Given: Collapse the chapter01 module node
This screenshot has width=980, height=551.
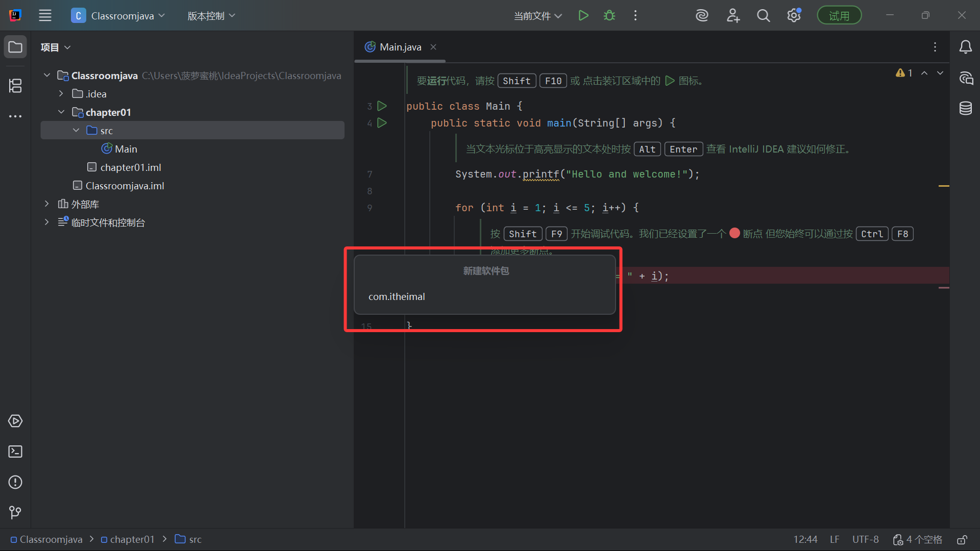Looking at the screenshot, I should pyautogui.click(x=61, y=112).
